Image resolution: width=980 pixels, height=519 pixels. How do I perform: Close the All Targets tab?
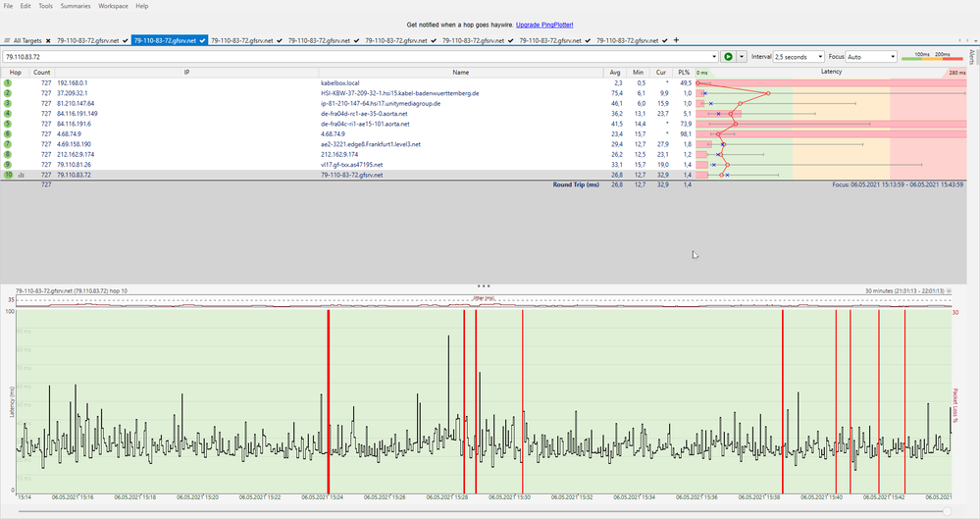pos(49,40)
